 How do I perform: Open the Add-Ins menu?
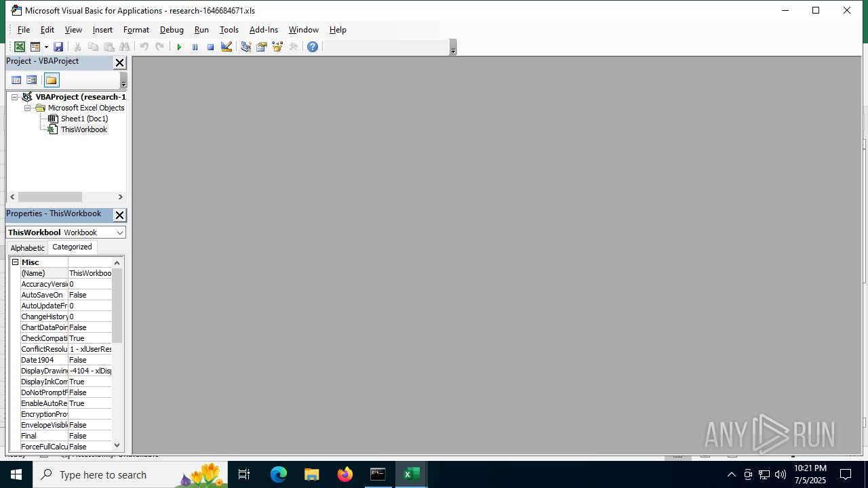coord(264,30)
